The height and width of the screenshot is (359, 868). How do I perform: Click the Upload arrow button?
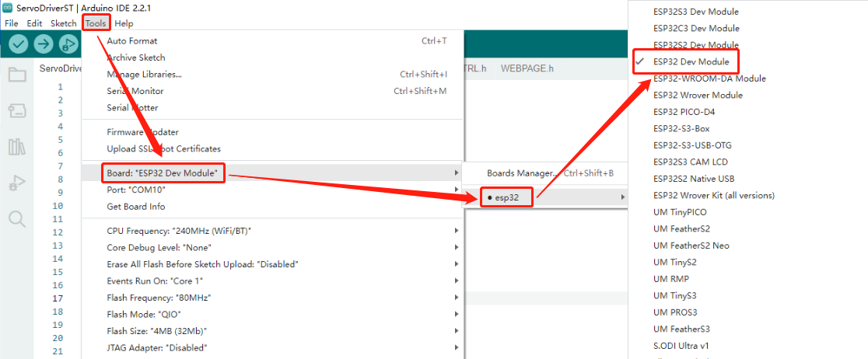44,44
